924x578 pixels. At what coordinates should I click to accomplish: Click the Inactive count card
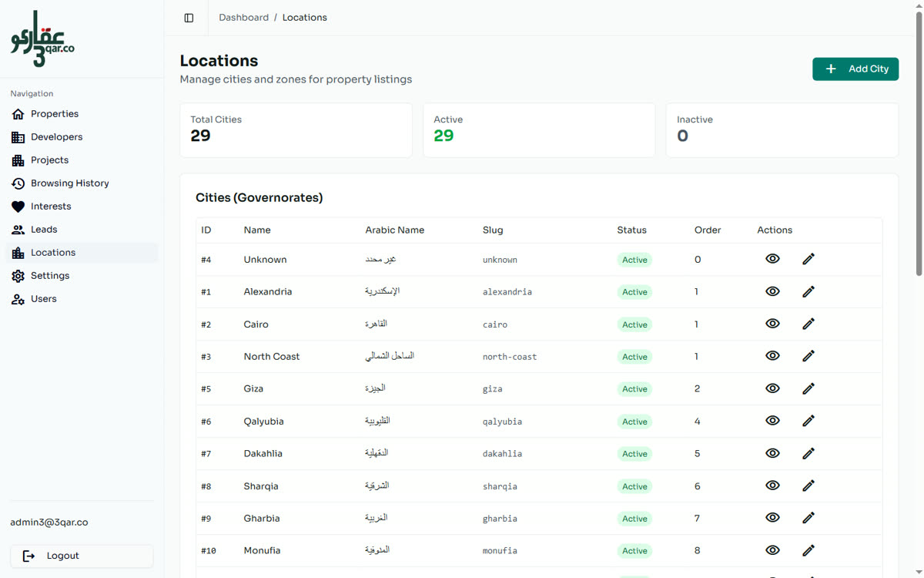[x=782, y=130]
